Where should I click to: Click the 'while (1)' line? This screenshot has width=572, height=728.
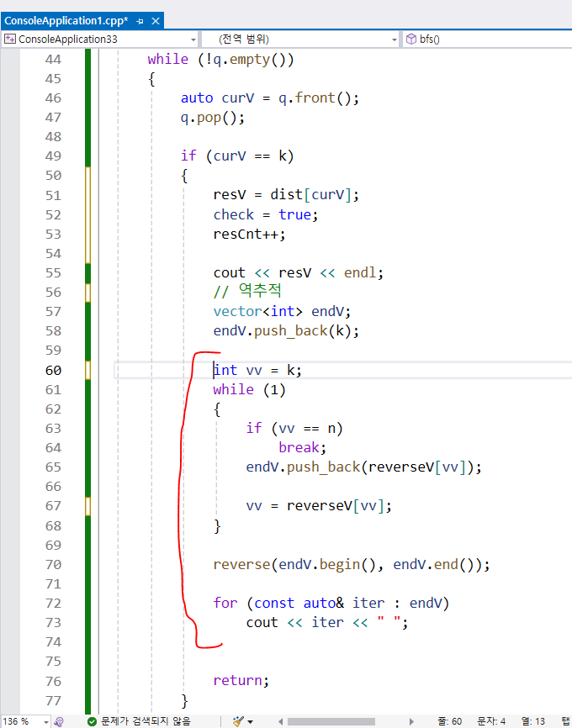click(x=250, y=389)
